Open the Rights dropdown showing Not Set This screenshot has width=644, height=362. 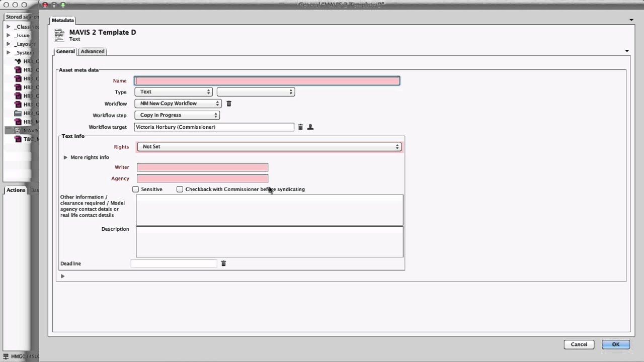[x=269, y=147]
